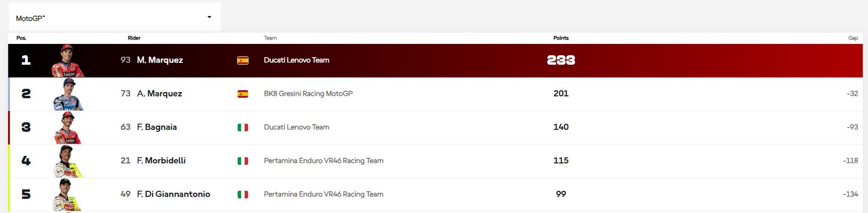Image resolution: width=868 pixels, height=213 pixels.
Task: Open M. Marquez rider name link
Action: [160, 60]
